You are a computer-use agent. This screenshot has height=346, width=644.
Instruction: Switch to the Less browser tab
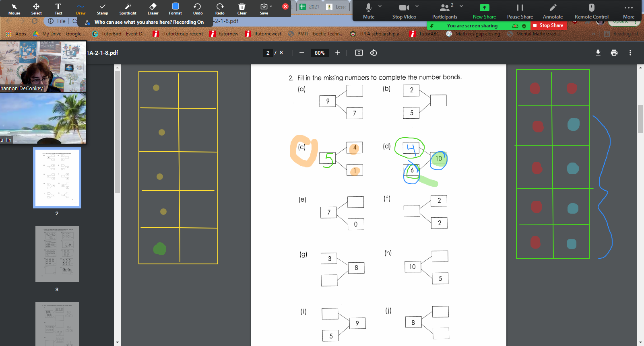pyautogui.click(x=336, y=6)
